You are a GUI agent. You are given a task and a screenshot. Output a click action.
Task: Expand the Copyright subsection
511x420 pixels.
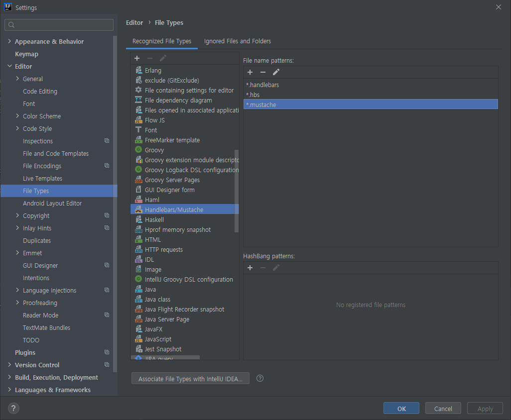[17, 215]
